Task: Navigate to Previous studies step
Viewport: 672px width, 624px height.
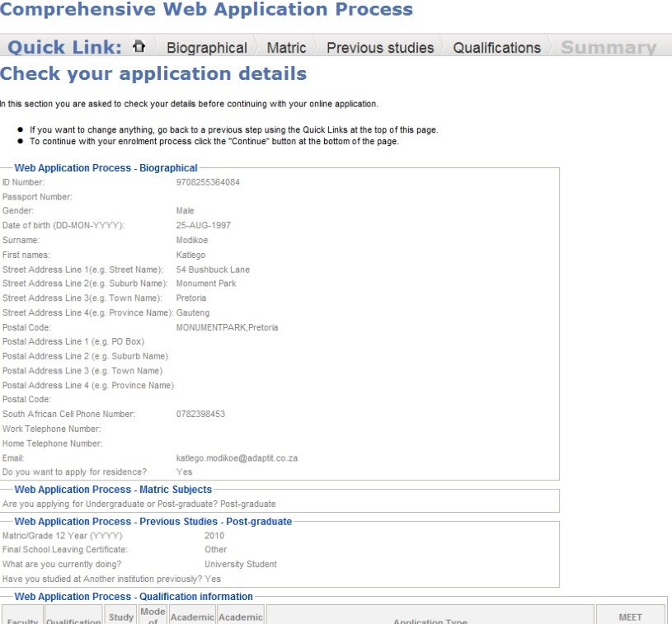Action: pos(379,48)
